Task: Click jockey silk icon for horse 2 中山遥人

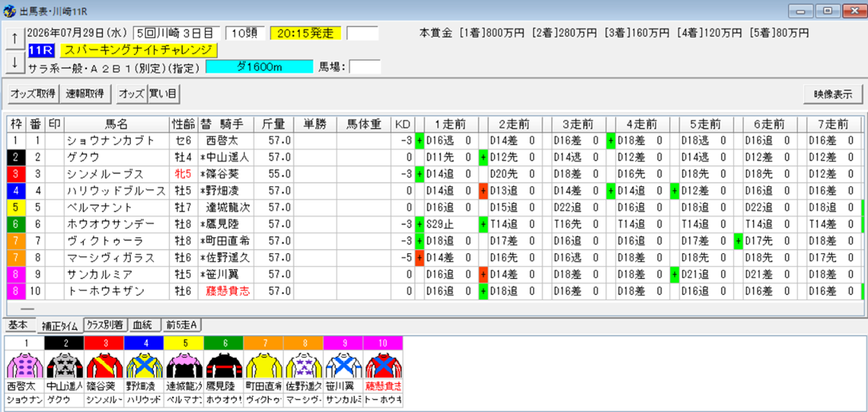Action: click(x=64, y=364)
